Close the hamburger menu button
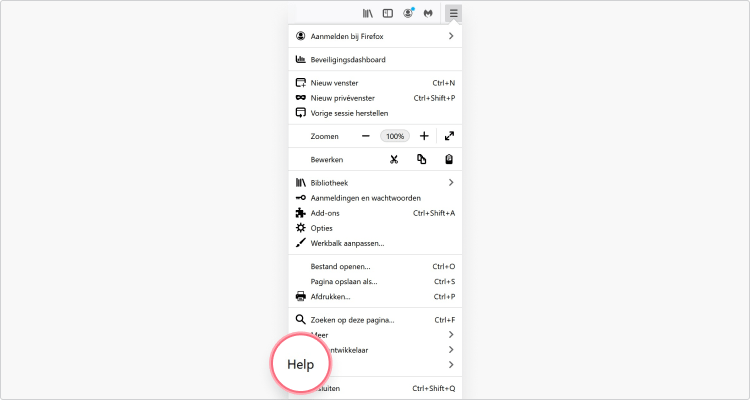This screenshot has height=400, width=750. 453,13
